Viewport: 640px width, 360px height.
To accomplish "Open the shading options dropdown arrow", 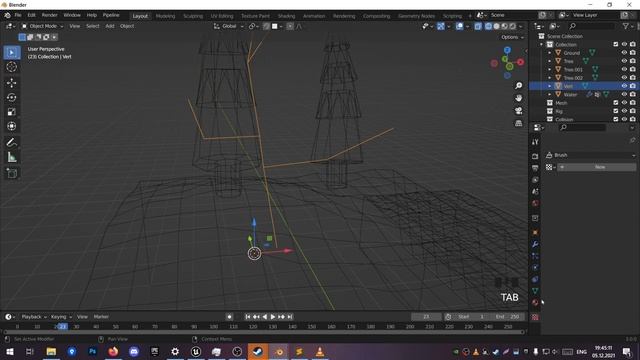I will pyautogui.click(x=521, y=26).
